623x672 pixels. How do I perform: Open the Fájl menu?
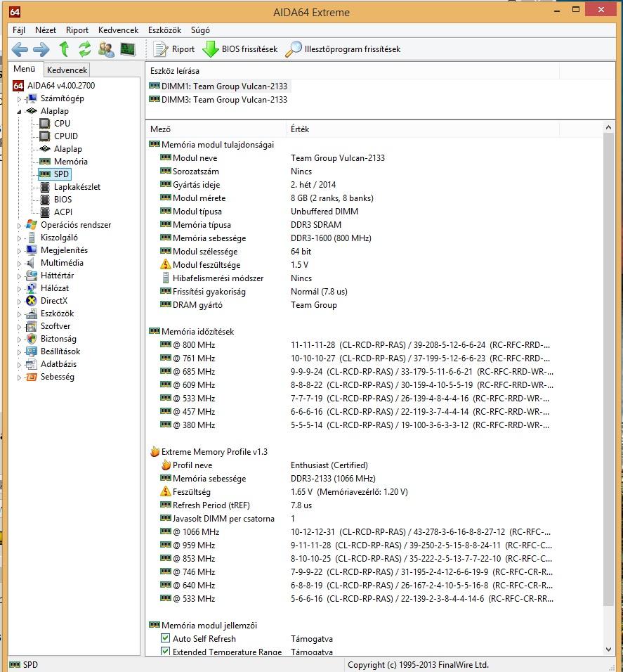pyautogui.click(x=19, y=30)
